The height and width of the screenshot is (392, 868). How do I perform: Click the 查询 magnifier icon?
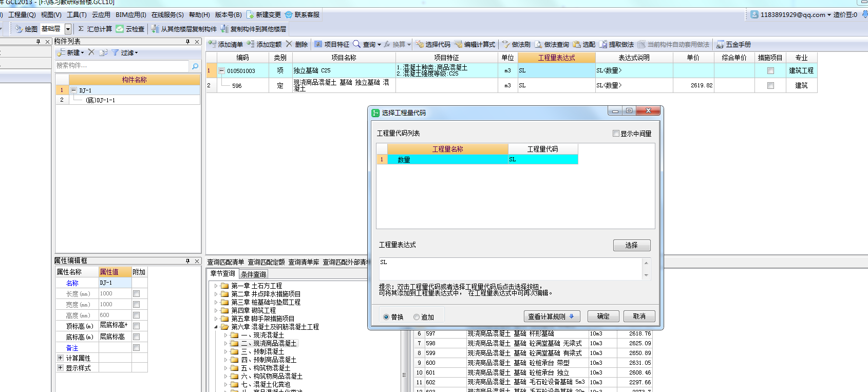(357, 44)
